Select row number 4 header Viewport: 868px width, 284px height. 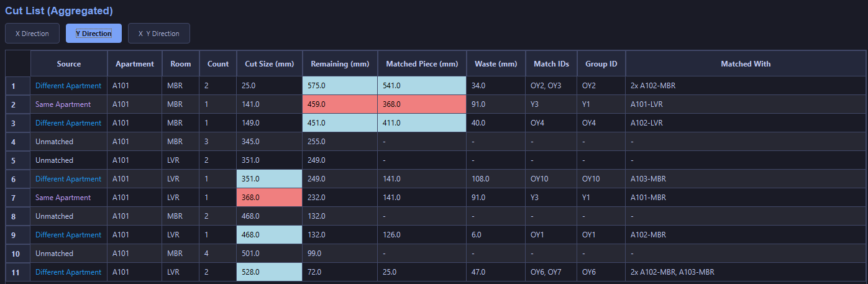click(17, 142)
